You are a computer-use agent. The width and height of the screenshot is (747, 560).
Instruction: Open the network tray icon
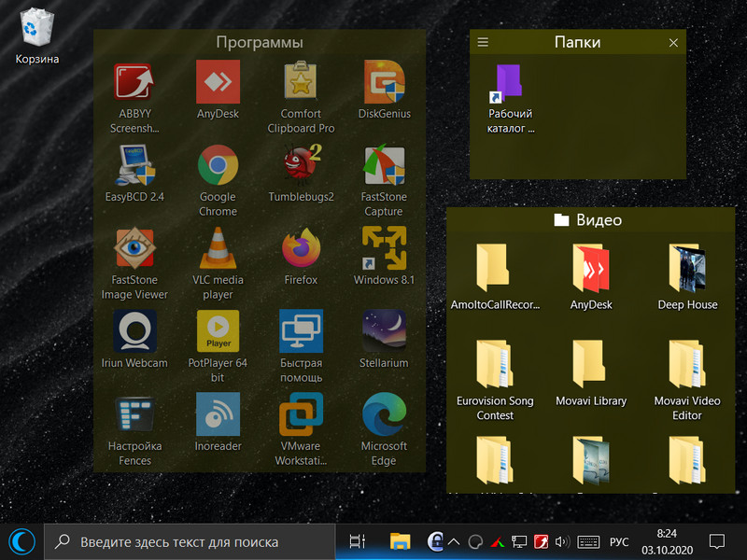point(519,542)
